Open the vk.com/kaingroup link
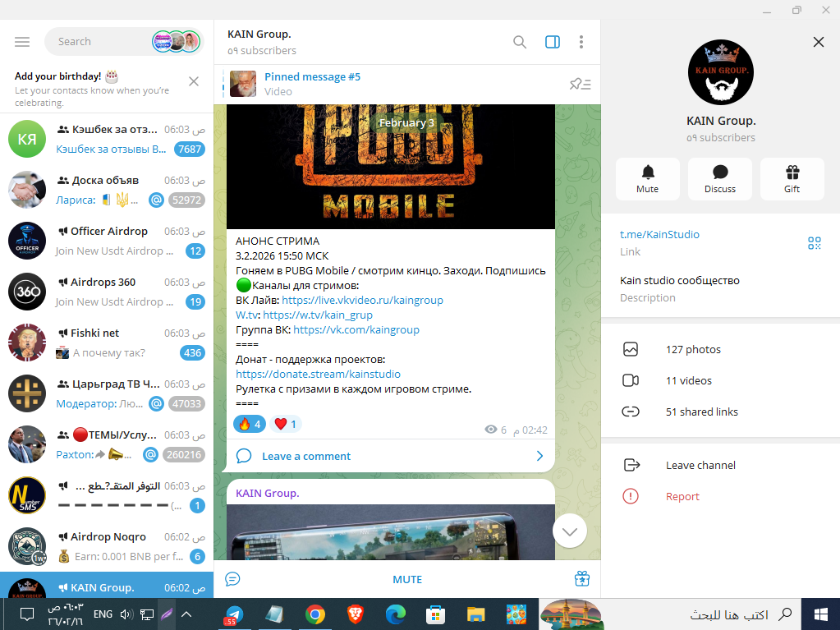The height and width of the screenshot is (630, 840). pos(356,329)
